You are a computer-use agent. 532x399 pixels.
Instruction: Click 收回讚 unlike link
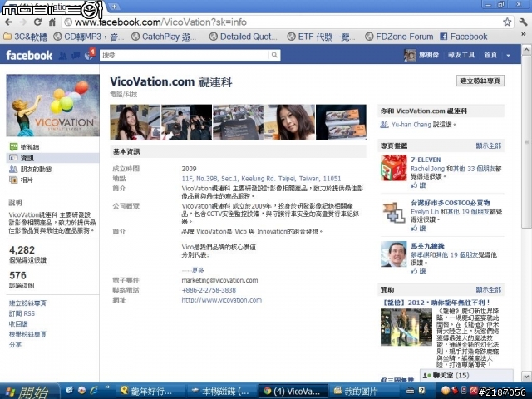pos(18,323)
